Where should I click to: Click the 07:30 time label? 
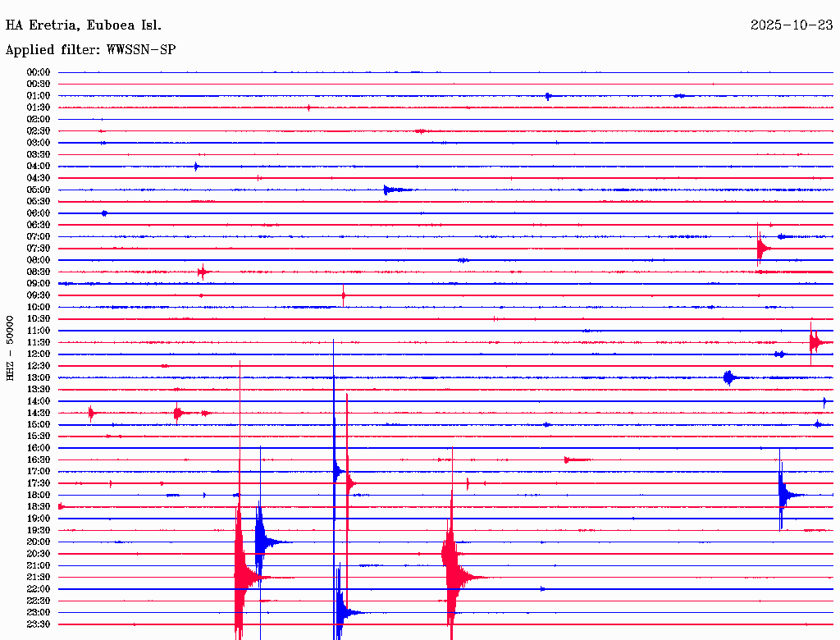click(x=39, y=249)
